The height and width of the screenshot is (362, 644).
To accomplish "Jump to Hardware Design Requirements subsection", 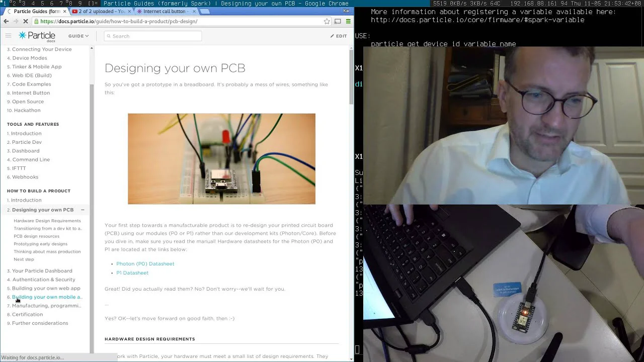I will (x=47, y=221).
